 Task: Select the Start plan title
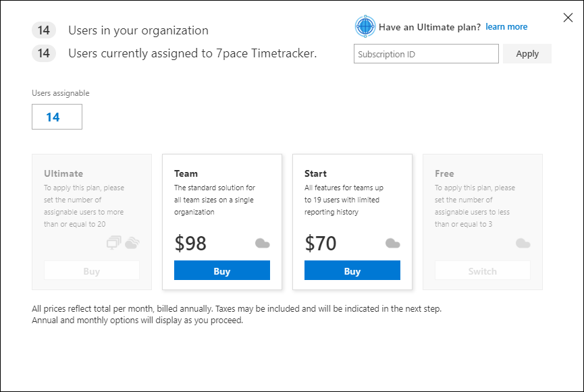[315, 173]
